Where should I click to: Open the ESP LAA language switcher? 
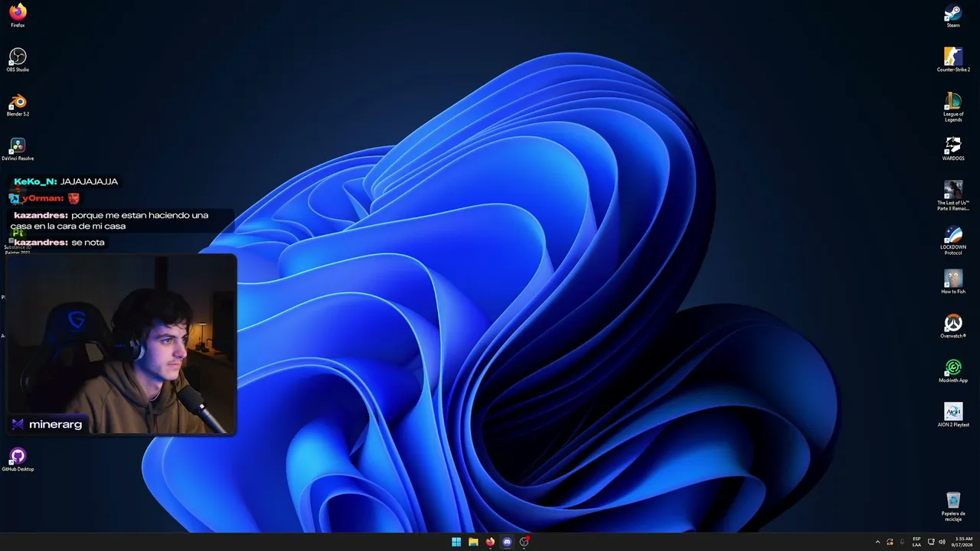916,542
